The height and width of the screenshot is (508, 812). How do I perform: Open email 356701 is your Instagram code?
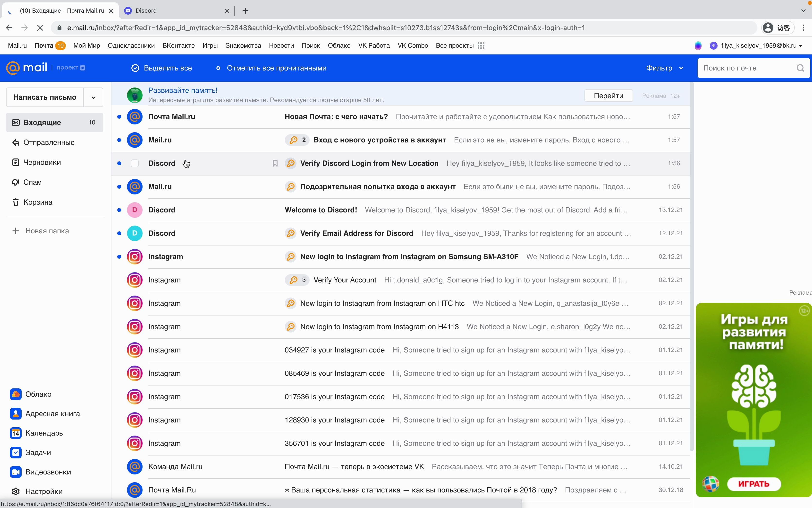tap(401, 444)
